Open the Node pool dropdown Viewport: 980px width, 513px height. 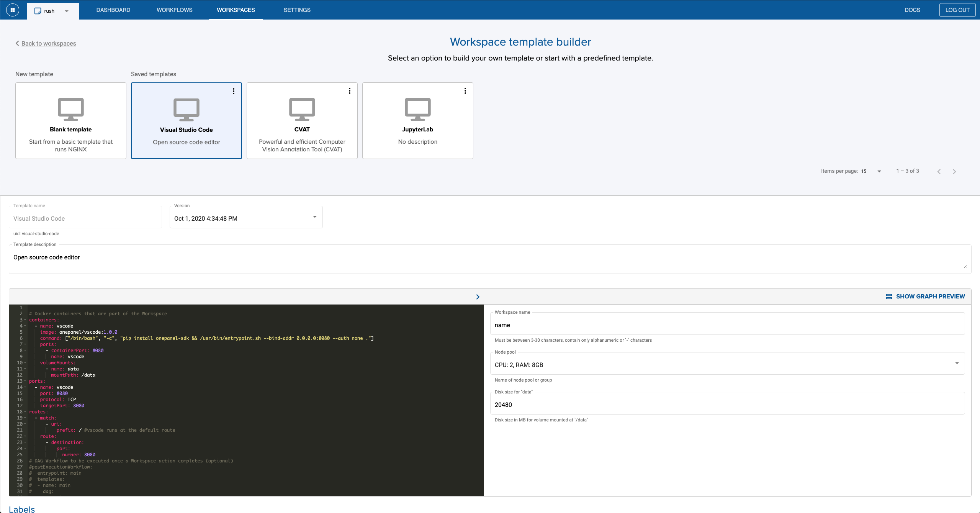click(727, 364)
